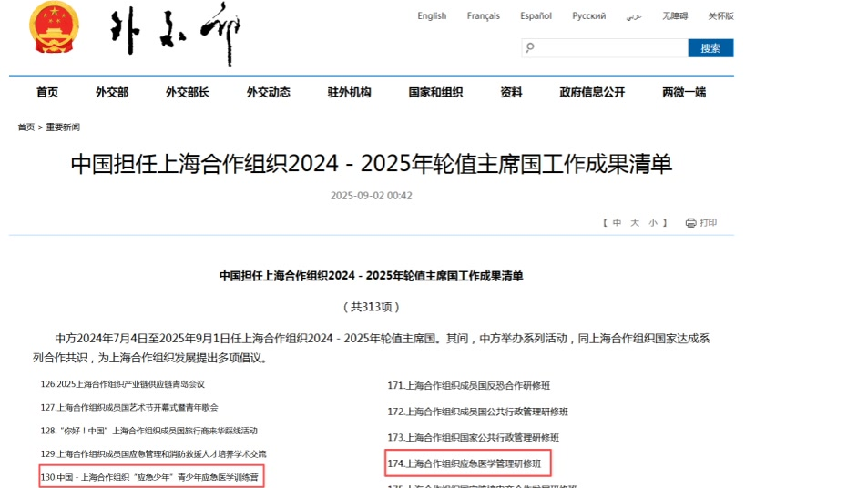
Task: Select the Español language link
Action: tap(536, 16)
